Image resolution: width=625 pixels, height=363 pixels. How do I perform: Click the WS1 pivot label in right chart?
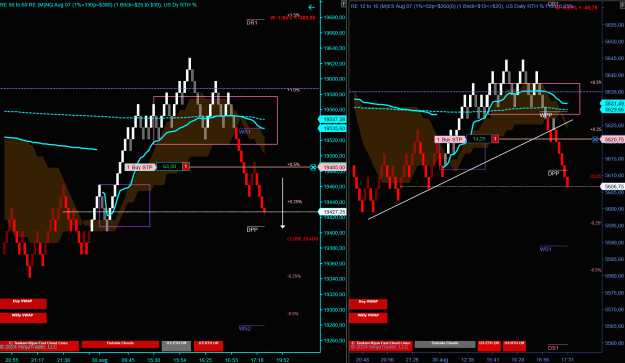(545, 249)
